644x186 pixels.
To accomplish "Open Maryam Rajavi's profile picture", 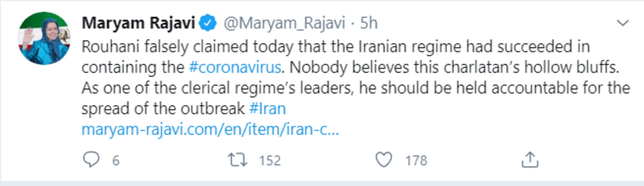I will [44, 38].
